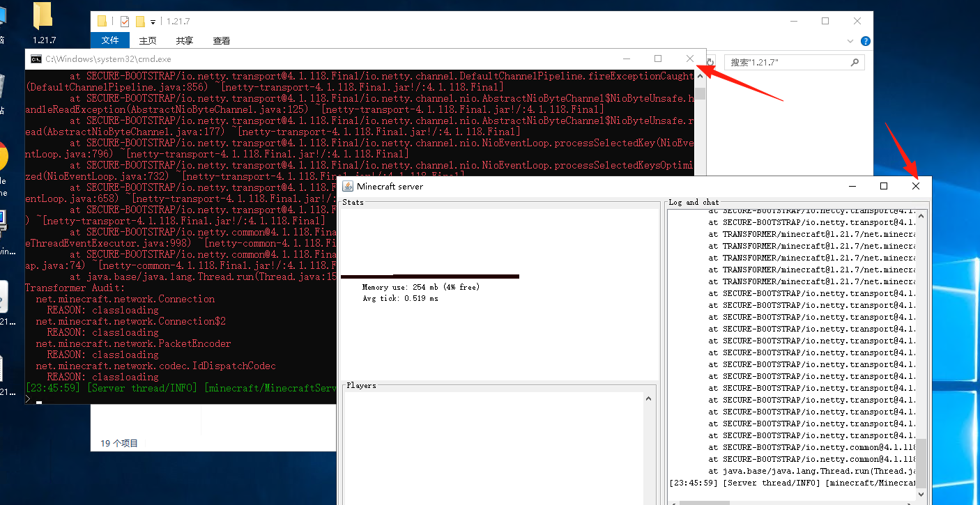Screen dimensions: 980x505
Task: Click 'net.minecraft.network.codec.IdDispatchCodec' line in cmd console
Action: click(x=155, y=366)
